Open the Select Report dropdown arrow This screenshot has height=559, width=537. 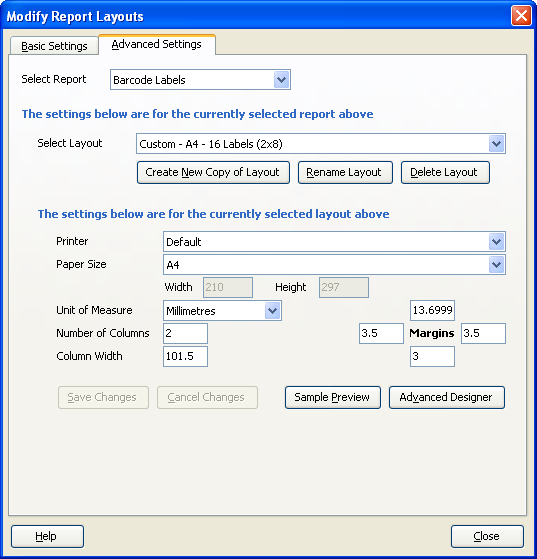pos(281,80)
